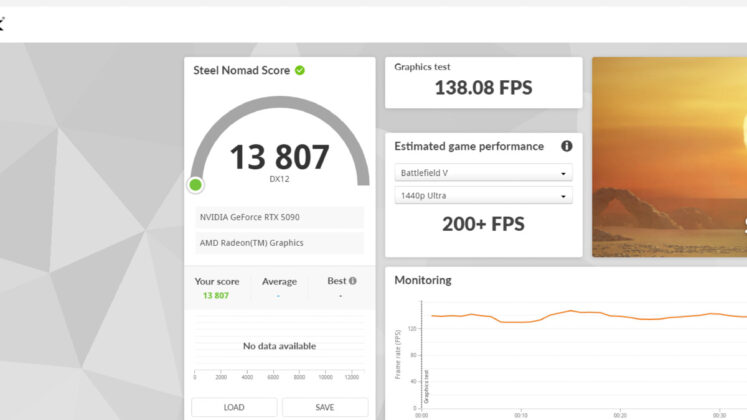Viewport: 747px width, 420px height.
Task: Click the vertical Graphics test marker line
Action: (x=422, y=354)
